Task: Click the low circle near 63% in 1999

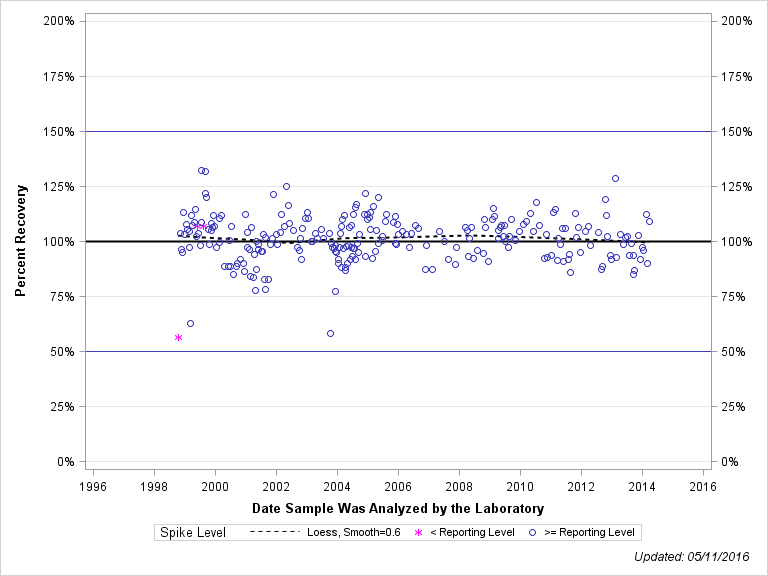Action: (191, 323)
